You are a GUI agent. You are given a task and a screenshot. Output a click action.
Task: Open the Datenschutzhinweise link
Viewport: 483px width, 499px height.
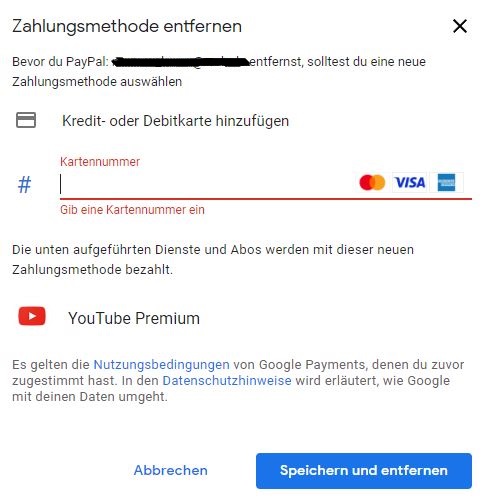(x=227, y=380)
